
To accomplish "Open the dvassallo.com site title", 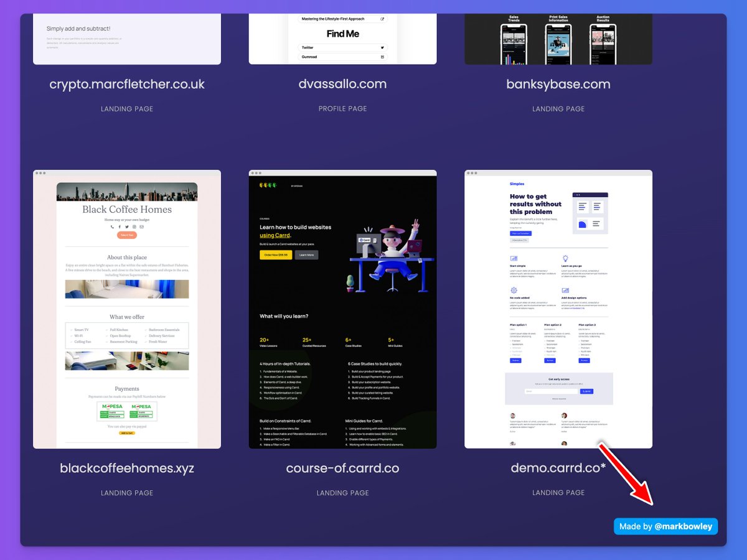I will click(343, 84).
